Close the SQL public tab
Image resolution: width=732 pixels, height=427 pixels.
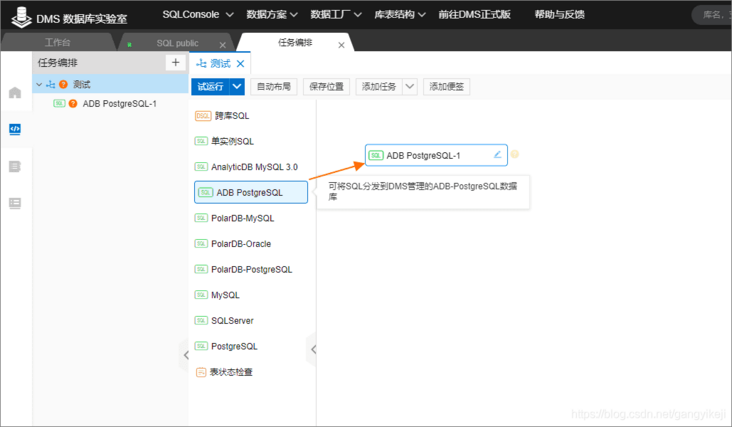[223, 45]
